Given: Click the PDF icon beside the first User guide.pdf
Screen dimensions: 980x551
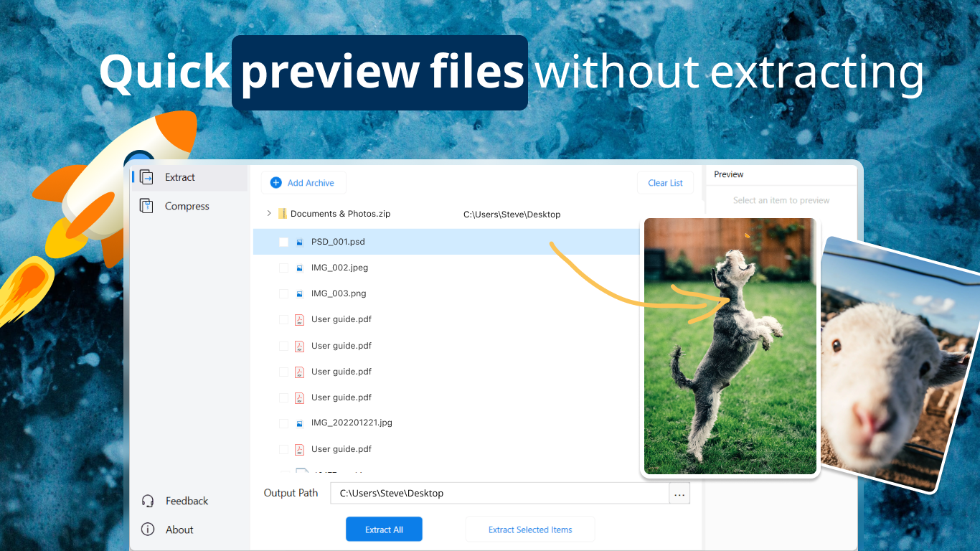Looking at the screenshot, I should pos(298,319).
